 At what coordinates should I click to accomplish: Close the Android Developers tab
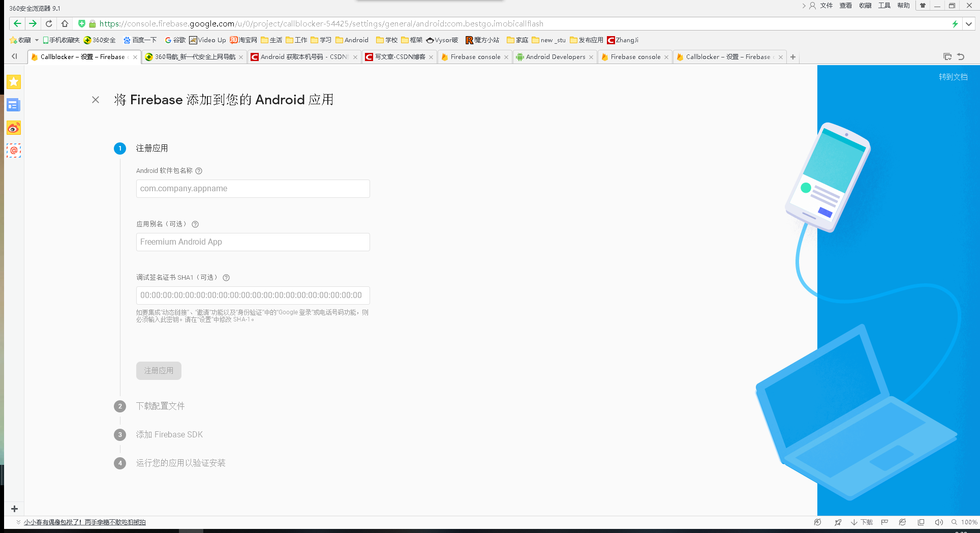(591, 57)
